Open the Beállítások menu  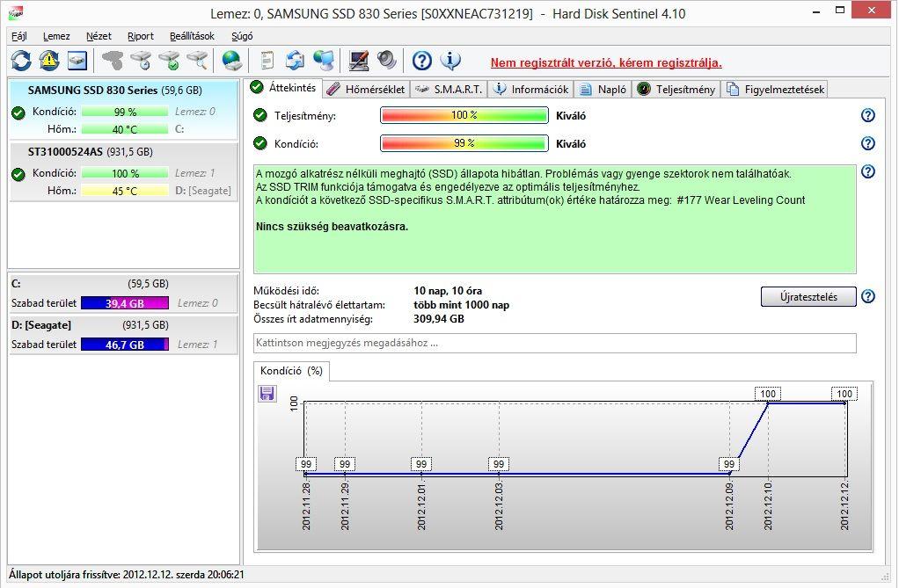click(192, 36)
